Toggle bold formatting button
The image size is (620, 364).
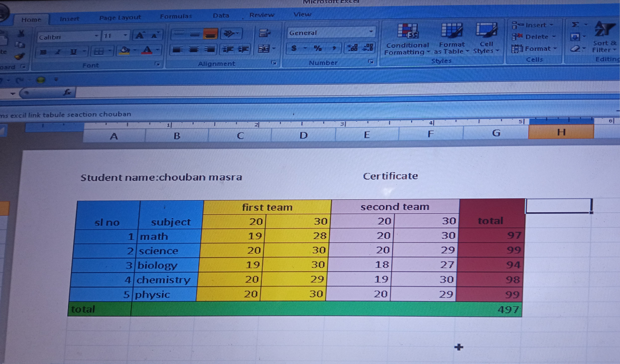pyautogui.click(x=43, y=52)
